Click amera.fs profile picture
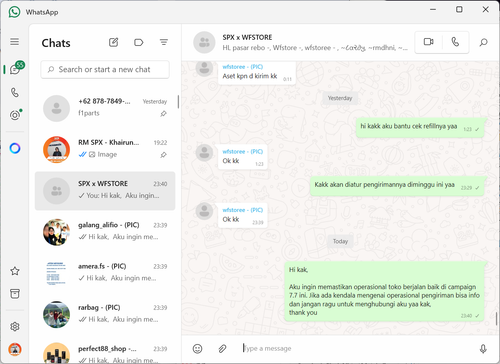Viewport: 500px width, 364px height. point(56,273)
